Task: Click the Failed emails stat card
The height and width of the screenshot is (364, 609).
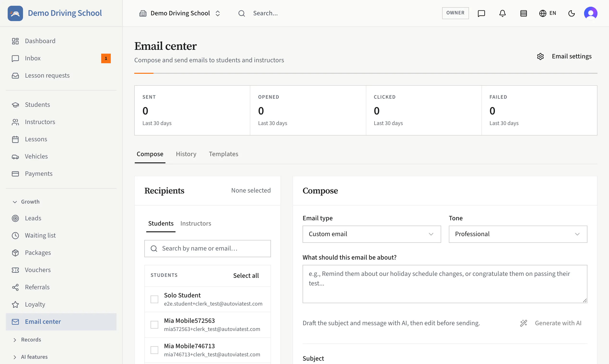Action: click(539, 110)
